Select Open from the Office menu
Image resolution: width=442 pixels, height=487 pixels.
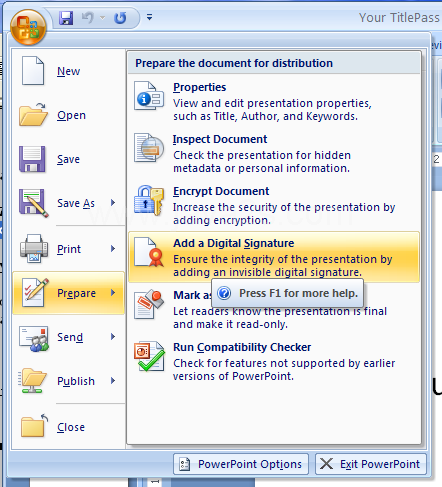point(68,115)
